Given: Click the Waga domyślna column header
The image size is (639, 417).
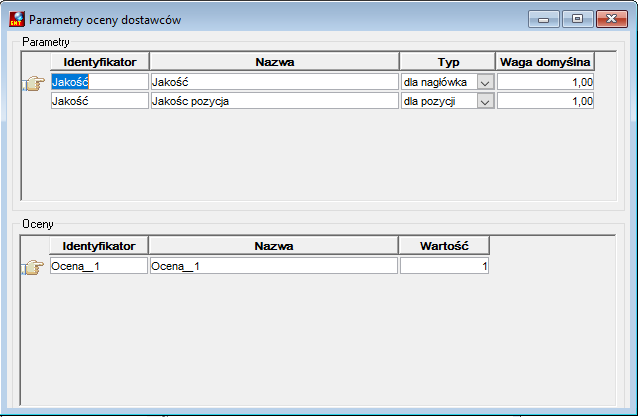Looking at the screenshot, I should pyautogui.click(x=545, y=62).
